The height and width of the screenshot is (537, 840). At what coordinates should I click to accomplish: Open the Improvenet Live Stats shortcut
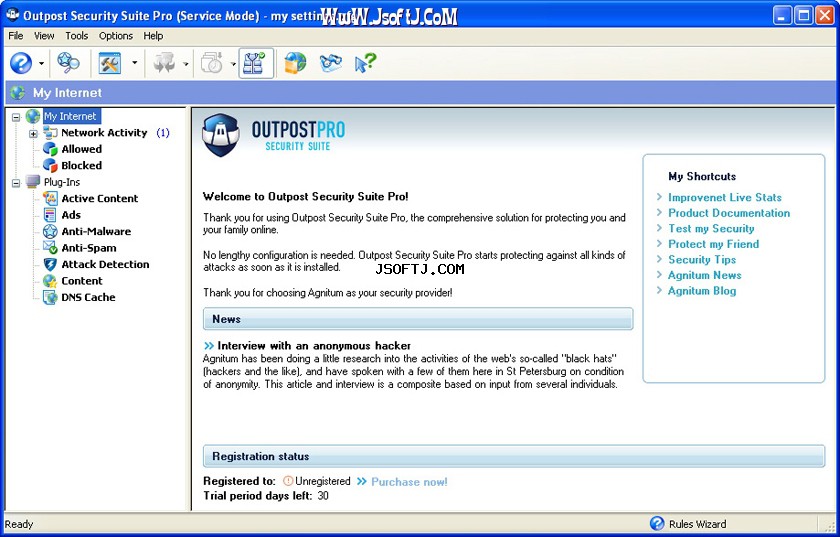coord(724,197)
